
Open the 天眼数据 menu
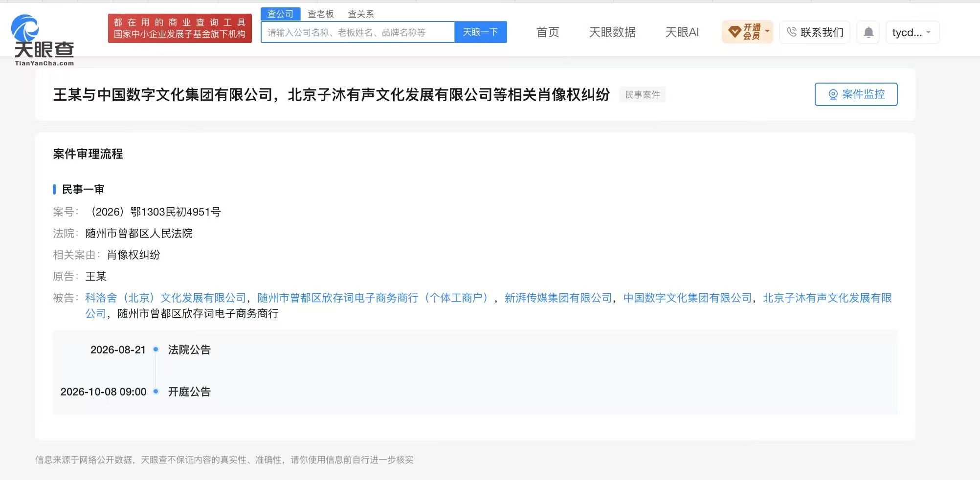[x=612, y=32]
